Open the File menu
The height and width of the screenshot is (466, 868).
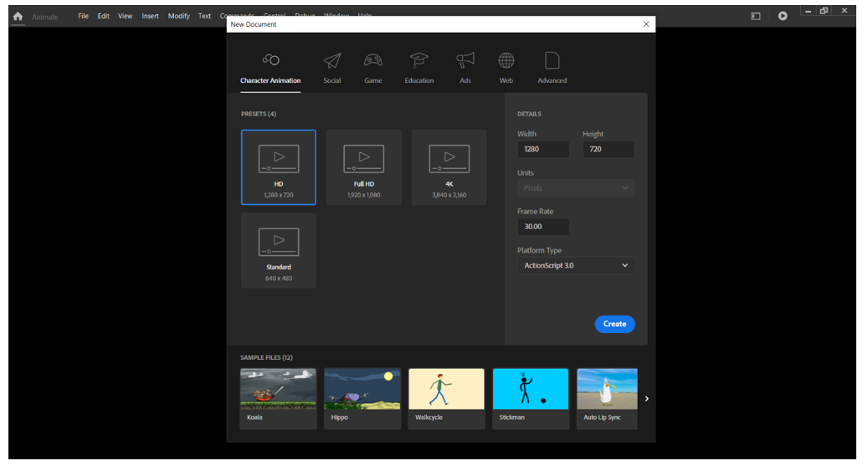[83, 16]
